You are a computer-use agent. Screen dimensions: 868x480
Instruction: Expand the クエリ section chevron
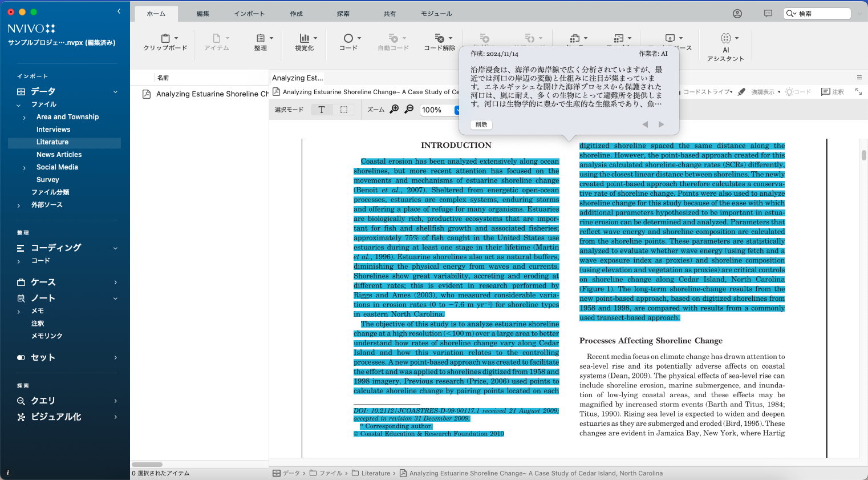coord(115,401)
